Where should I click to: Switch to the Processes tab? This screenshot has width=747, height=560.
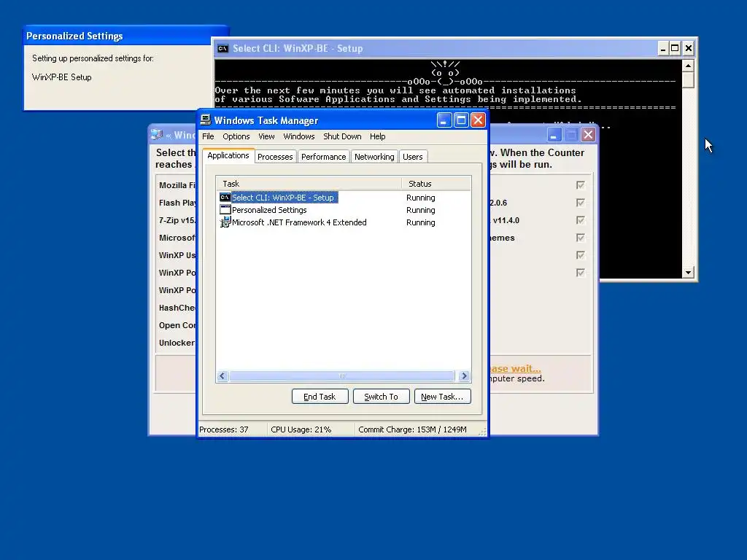(275, 157)
